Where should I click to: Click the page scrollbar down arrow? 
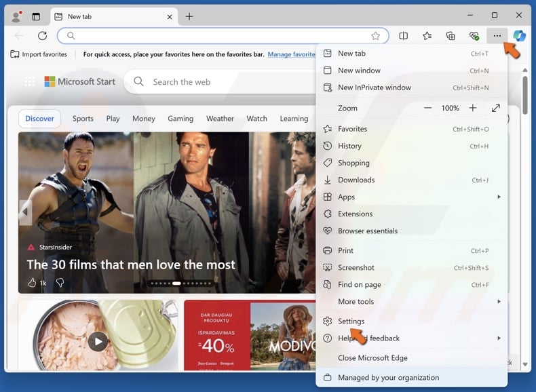[525, 365]
